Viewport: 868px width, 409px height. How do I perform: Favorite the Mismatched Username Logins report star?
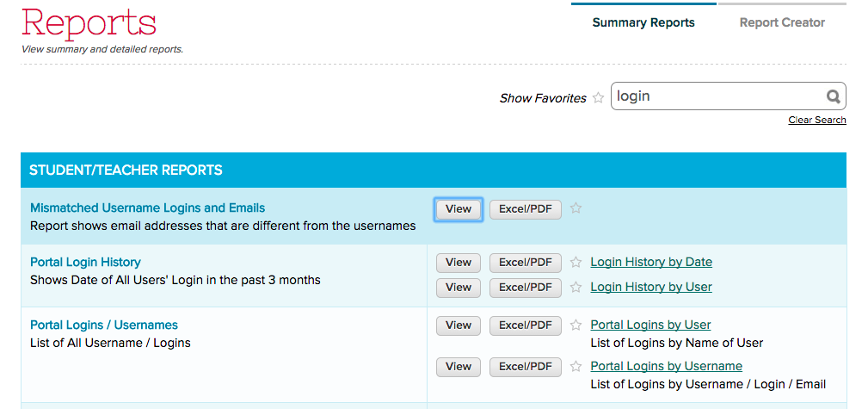[576, 208]
